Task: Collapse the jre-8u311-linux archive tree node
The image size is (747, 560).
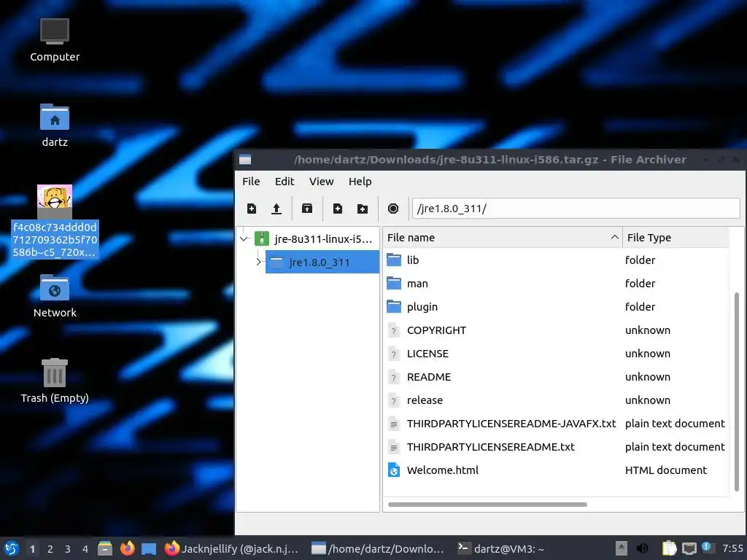Action: (x=244, y=238)
